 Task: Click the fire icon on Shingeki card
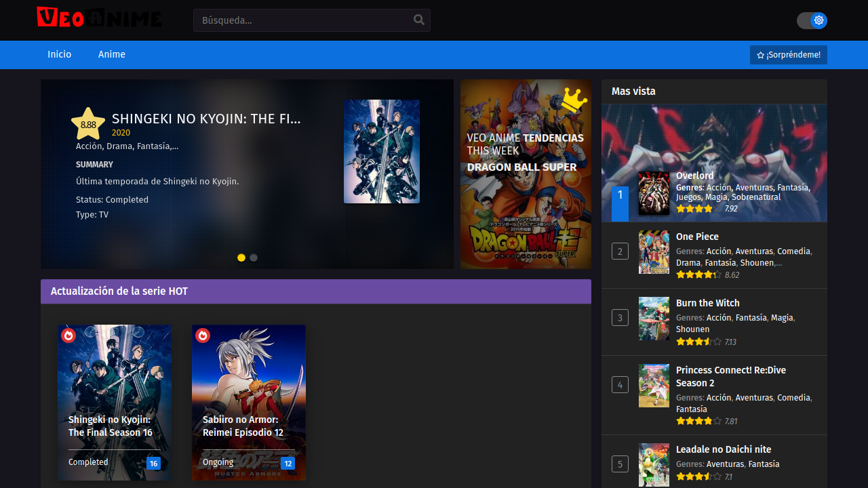click(68, 335)
